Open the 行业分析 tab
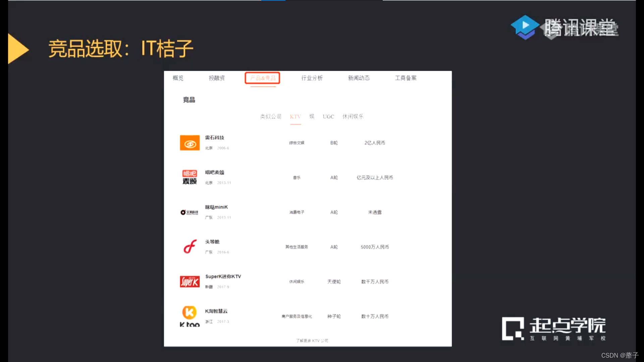 click(x=312, y=78)
